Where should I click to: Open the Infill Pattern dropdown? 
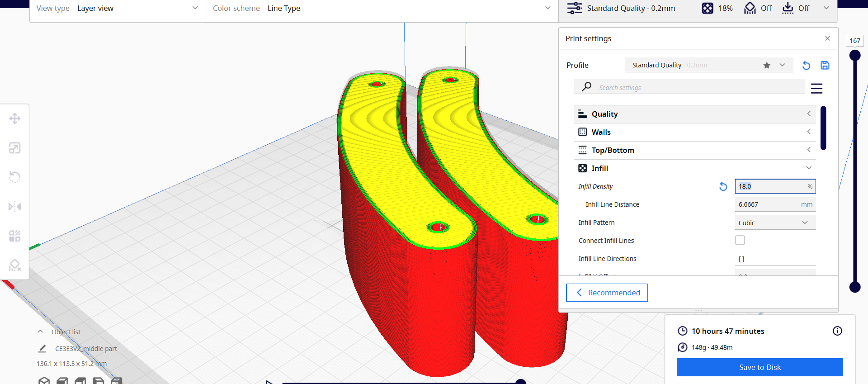click(x=775, y=223)
